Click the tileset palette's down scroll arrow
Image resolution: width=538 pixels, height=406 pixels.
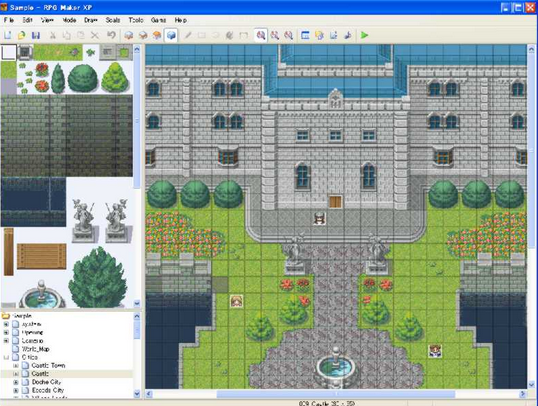[x=137, y=303]
